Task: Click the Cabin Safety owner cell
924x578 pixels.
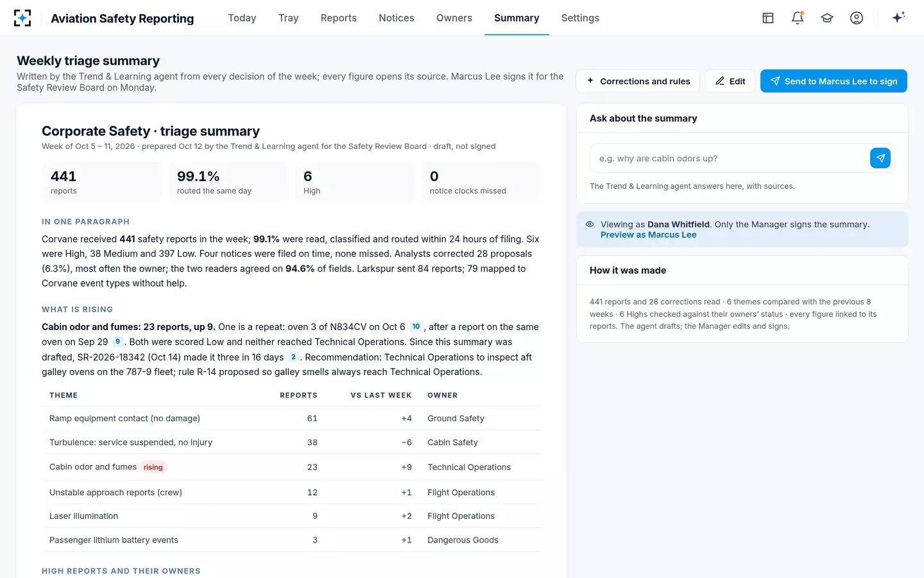Action: point(453,442)
